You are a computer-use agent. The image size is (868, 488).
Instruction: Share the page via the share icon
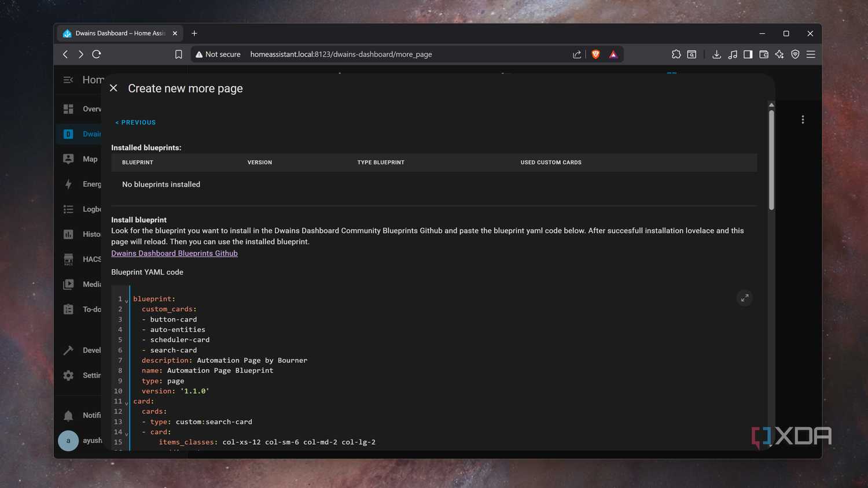pyautogui.click(x=577, y=54)
